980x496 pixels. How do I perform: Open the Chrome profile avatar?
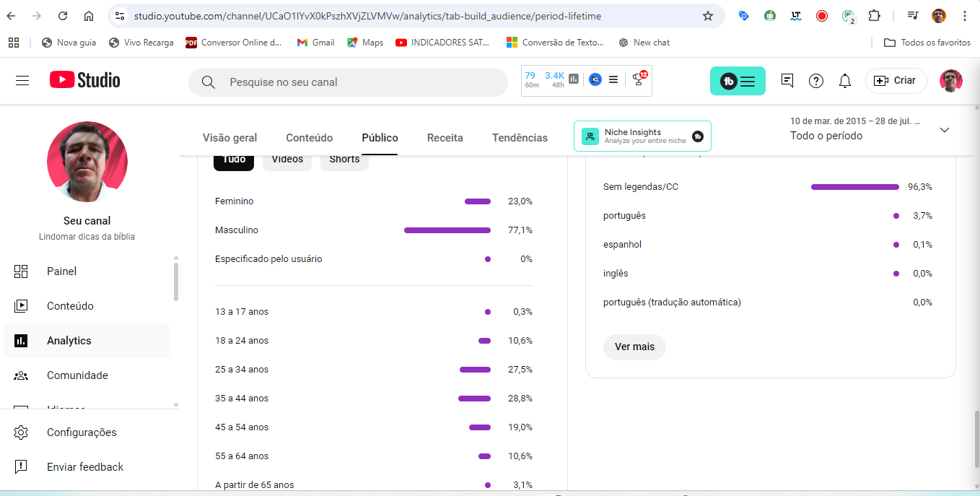pyautogui.click(x=939, y=16)
